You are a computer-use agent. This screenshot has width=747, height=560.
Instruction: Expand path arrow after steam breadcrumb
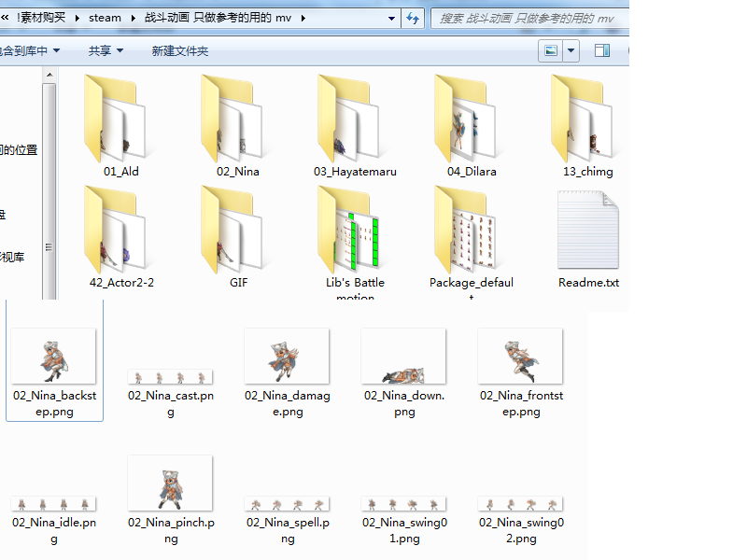(x=133, y=18)
